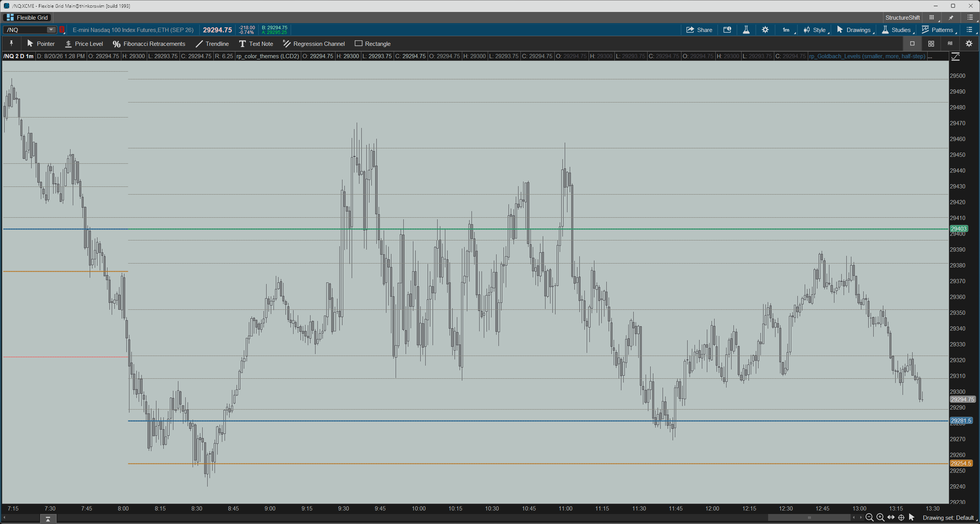Image resolution: width=980 pixels, height=524 pixels.
Task: Click the rp_Goldbach_Levels study label
Action: point(867,56)
